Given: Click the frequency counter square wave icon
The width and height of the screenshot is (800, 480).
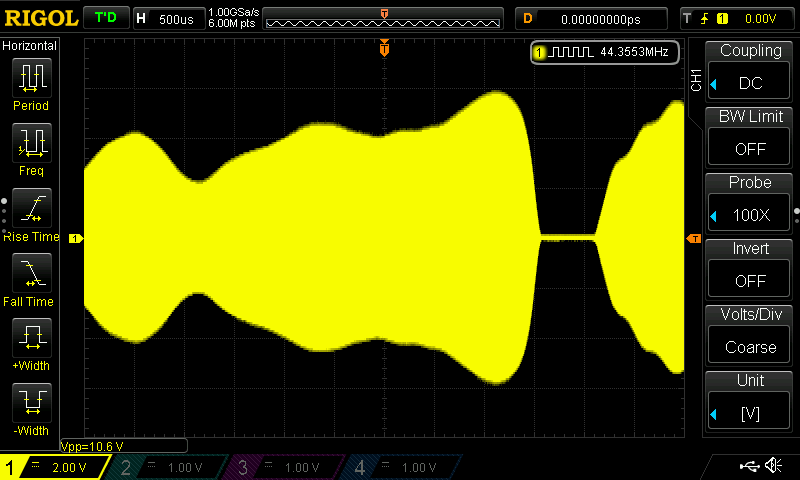Looking at the screenshot, I should coord(570,52).
